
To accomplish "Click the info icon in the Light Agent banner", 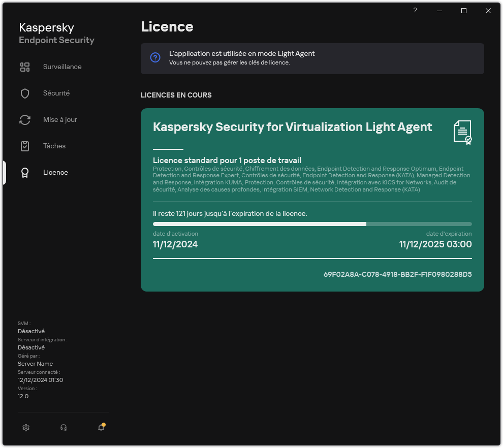I will [155, 57].
